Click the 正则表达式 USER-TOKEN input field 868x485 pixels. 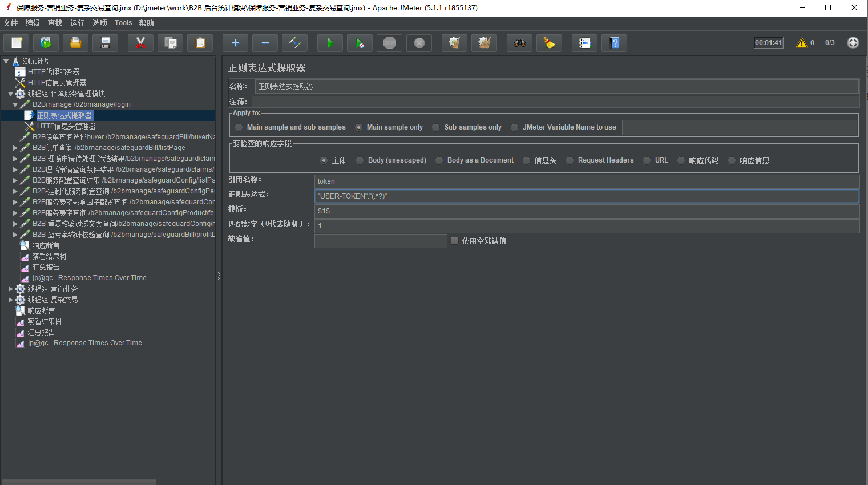tap(587, 196)
